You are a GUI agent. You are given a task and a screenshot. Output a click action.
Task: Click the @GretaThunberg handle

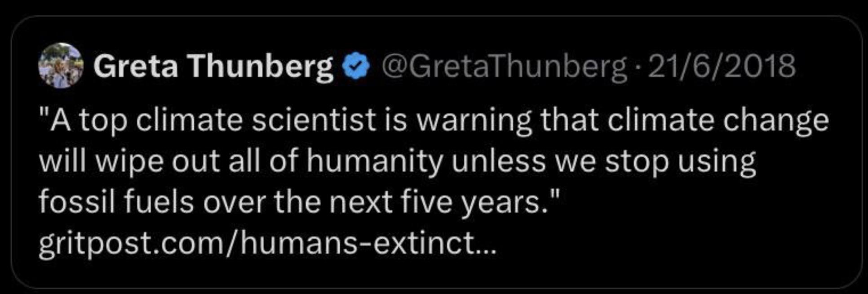click(504, 67)
